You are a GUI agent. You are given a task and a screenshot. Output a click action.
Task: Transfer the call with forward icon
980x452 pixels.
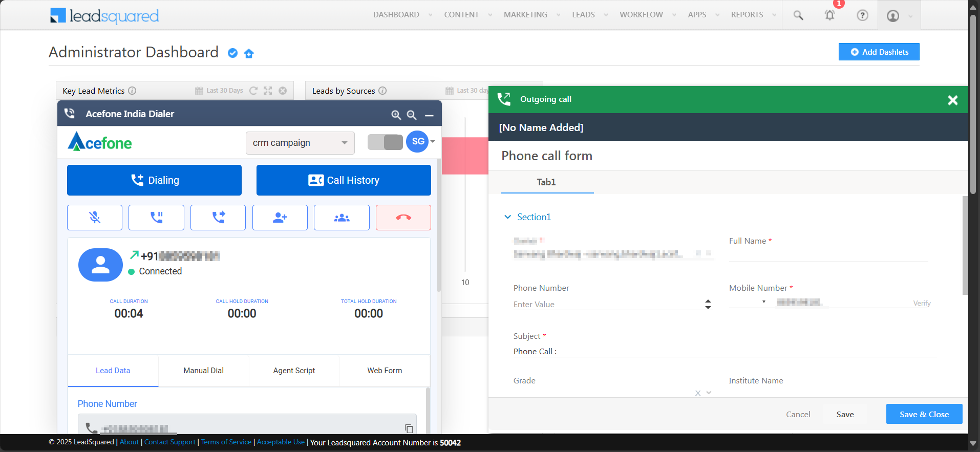[x=218, y=218]
